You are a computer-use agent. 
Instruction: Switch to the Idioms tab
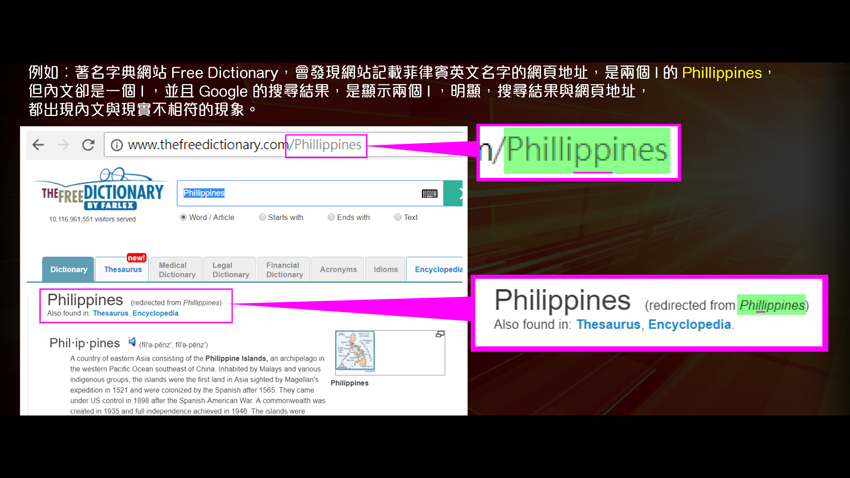[x=385, y=269]
